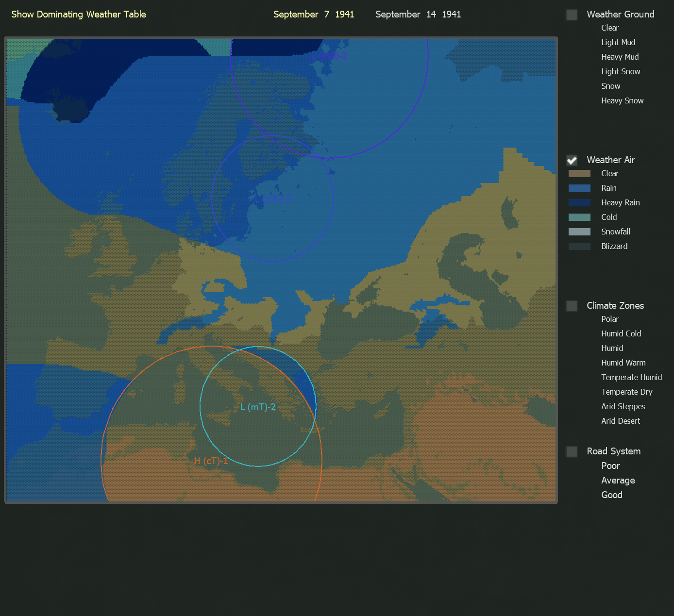The width and height of the screenshot is (674, 616).
Task: Click the Clear color swatch under Weather Air
Action: (x=579, y=174)
